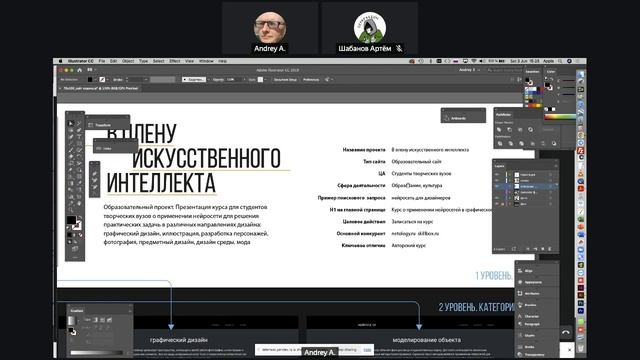Open the Trash in the macOS Dock
This screenshot has width=640, height=360.
coord(580,348)
